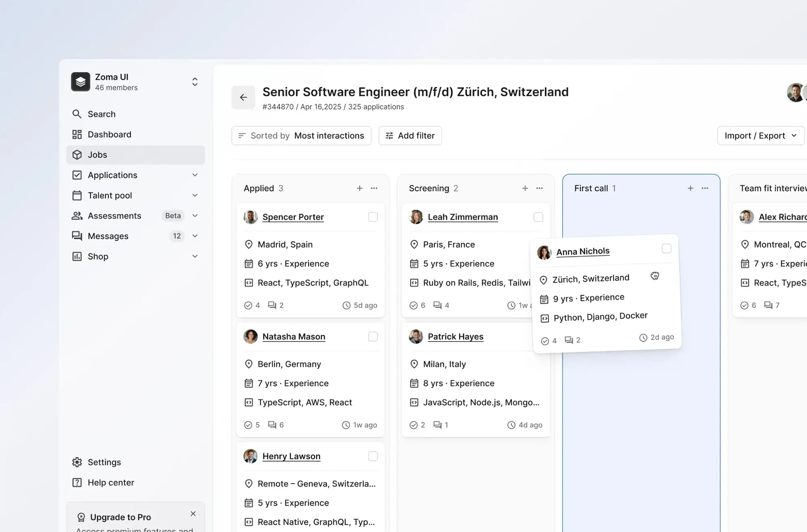Open First call column ellipsis menu
807x532 pixels.
coord(705,188)
